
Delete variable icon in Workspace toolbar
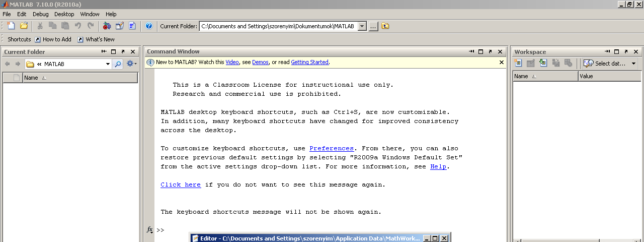tap(568, 63)
